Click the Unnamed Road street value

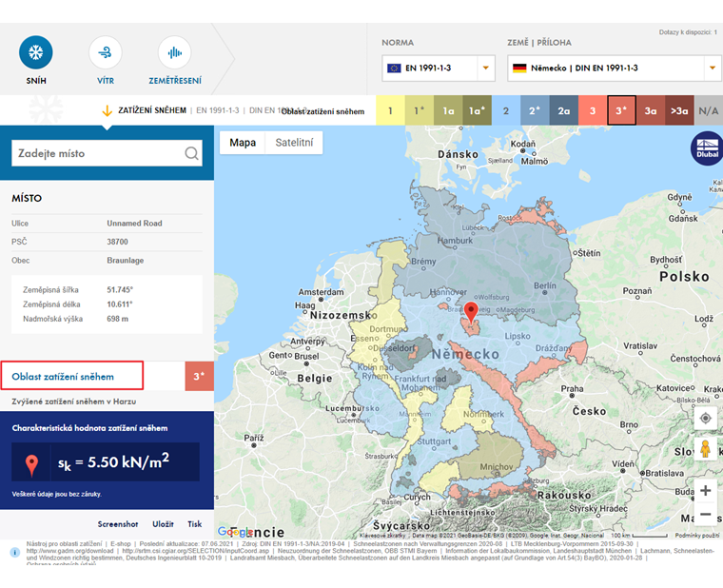pos(135,224)
